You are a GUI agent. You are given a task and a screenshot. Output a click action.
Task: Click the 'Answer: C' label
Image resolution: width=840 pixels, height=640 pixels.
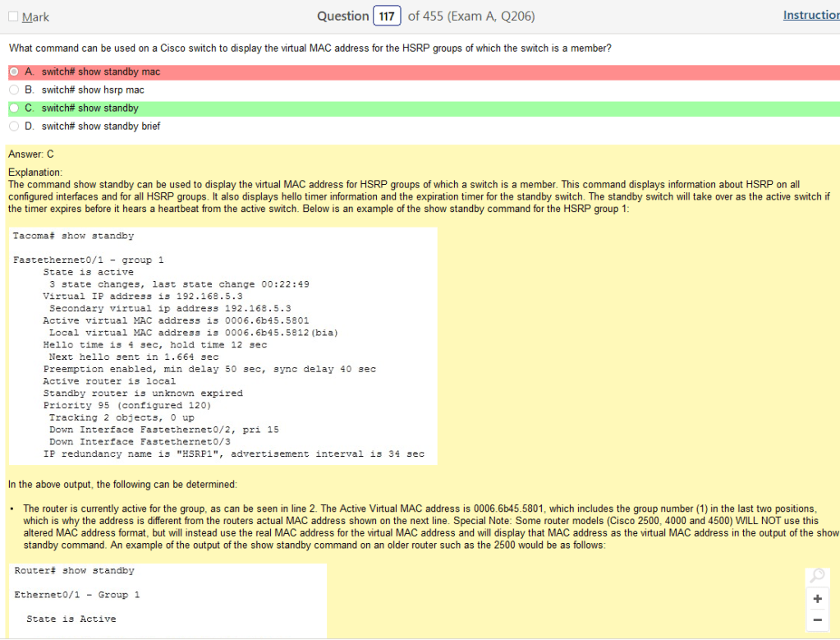pyautogui.click(x=30, y=154)
